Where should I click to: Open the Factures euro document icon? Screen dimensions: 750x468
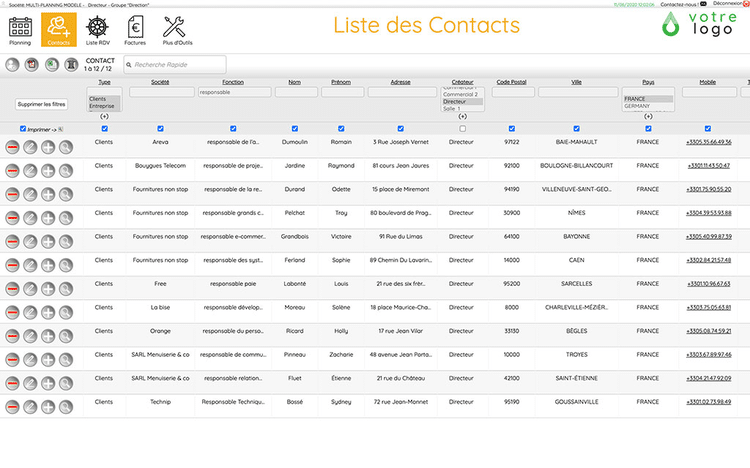click(135, 31)
